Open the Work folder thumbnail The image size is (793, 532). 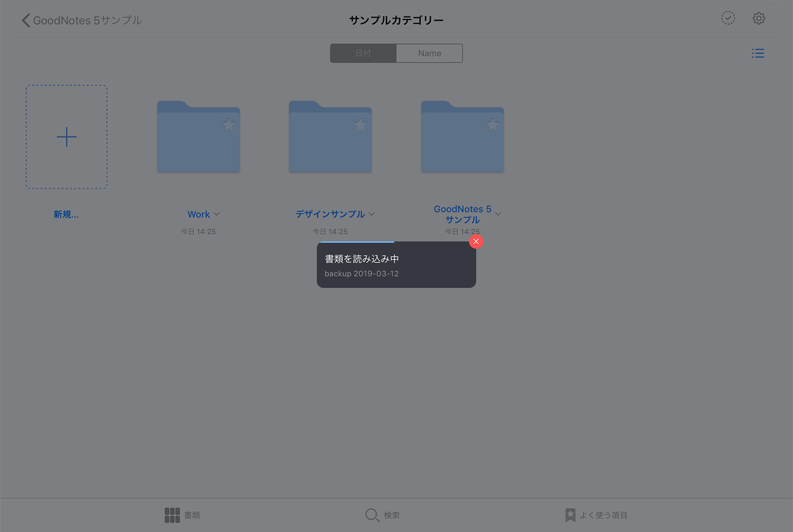click(x=199, y=137)
